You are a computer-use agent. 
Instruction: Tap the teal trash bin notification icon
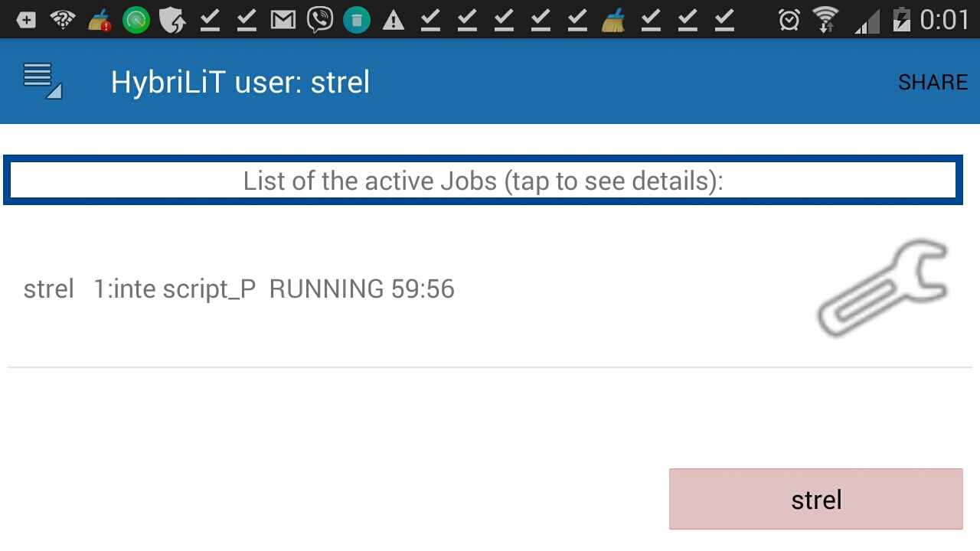click(357, 20)
